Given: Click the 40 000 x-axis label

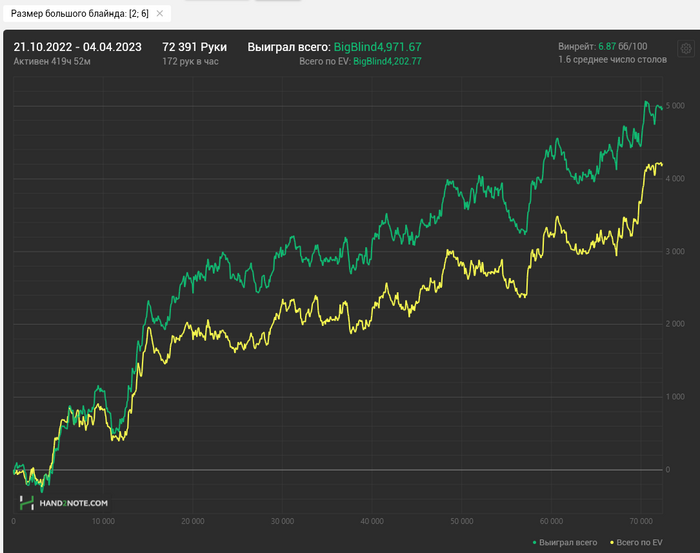Looking at the screenshot, I should (372, 521).
